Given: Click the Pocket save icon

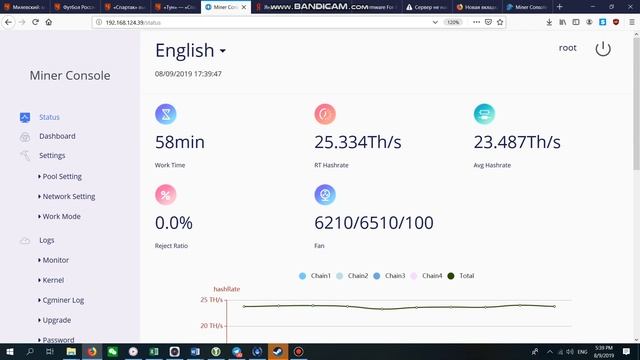Looking at the screenshot, I should (x=488, y=22).
